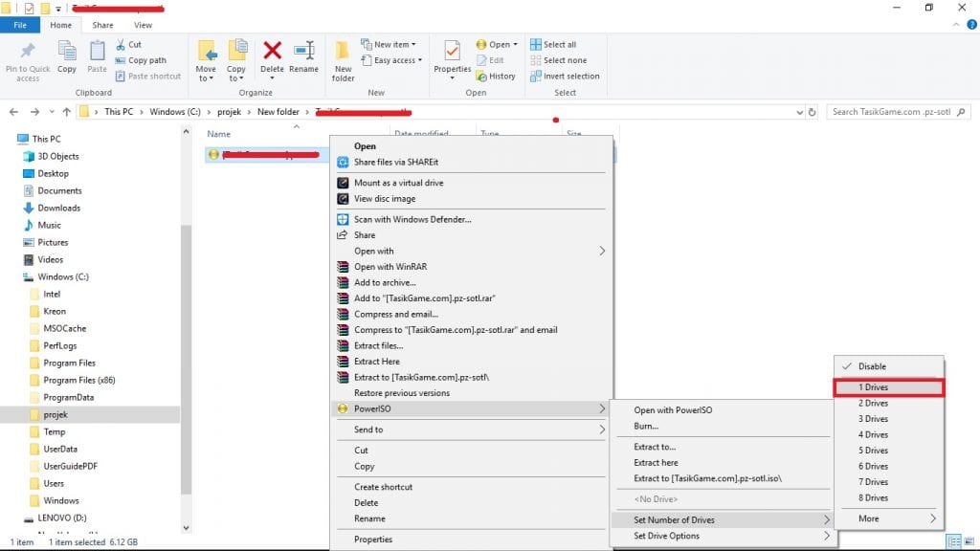
Task: Click Mount as a virtual drive
Action: (398, 183)
